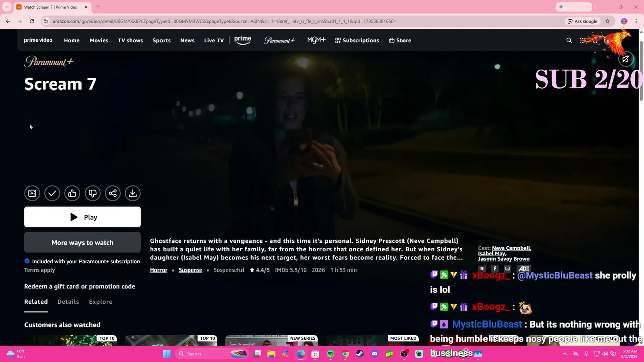Open Ask Google in address bar
Viewport: 644px width, 362px height.
(x=582, y=21)
